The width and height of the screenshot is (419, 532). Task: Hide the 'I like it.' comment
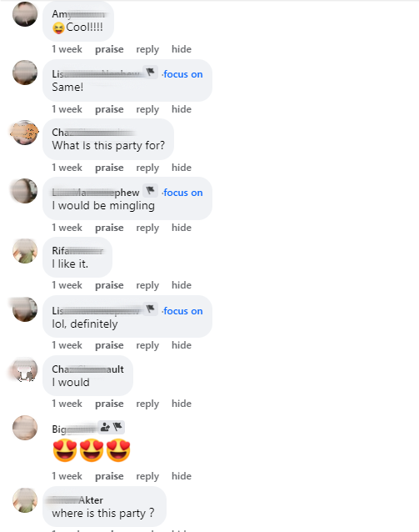coord(182,285)
